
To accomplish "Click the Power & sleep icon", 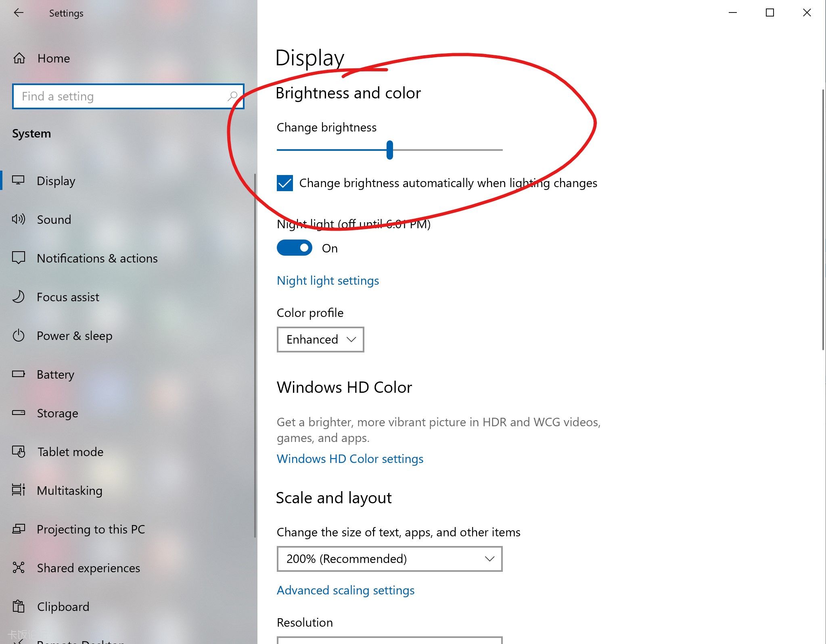I will click(19, 335).
